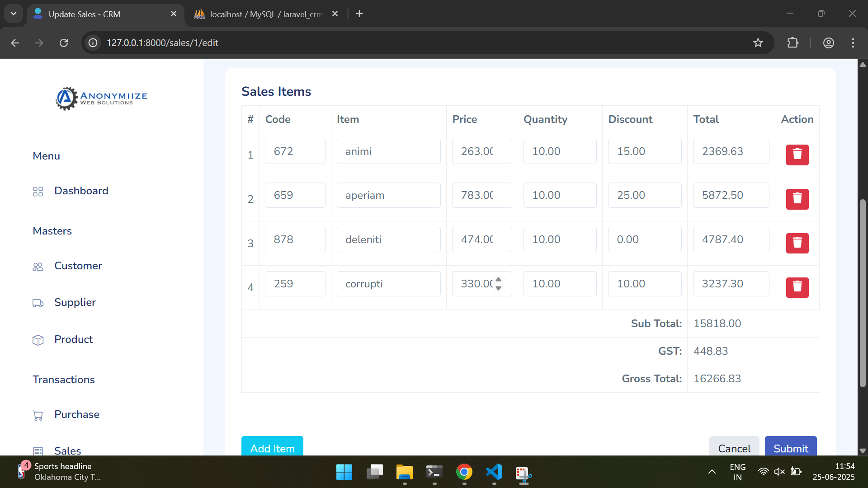Open the Customer master page
The image size is (868, 488).
[78, 266]
